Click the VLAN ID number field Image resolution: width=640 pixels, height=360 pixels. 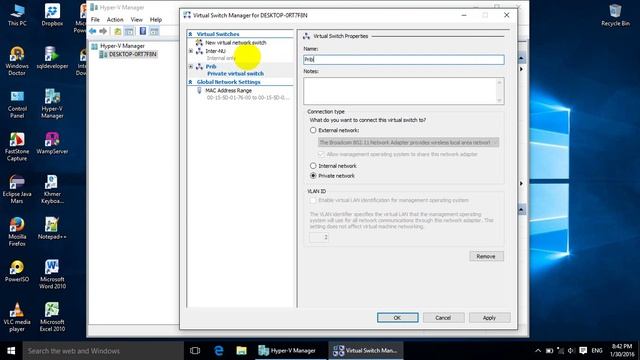[x=319, y=237]
